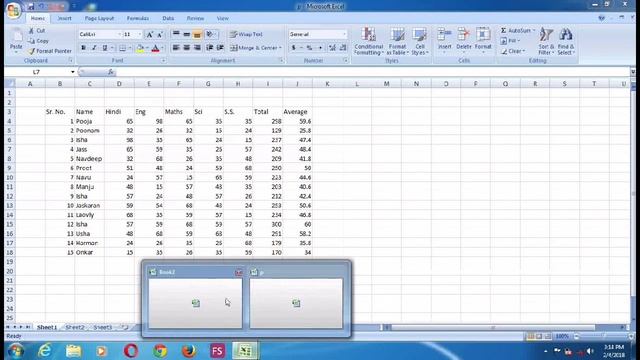Open the AutoSum dropdown arrow
The width and height of the screenshot is (640, 360).
pyautogui.click(x=533, y=31)
